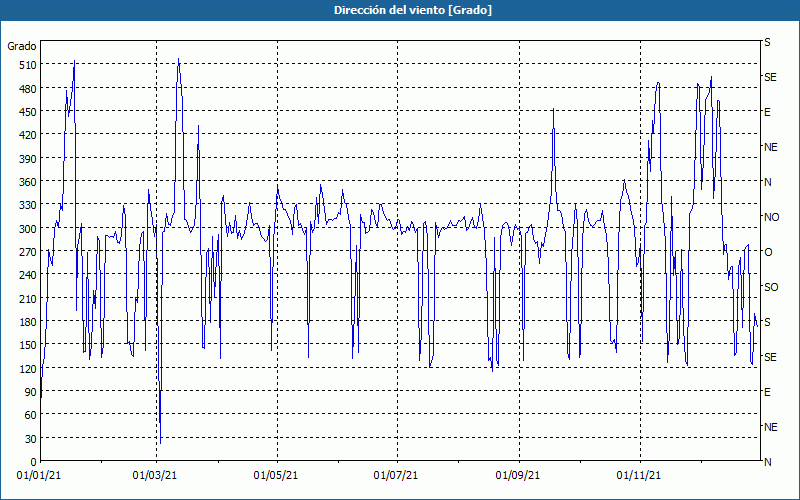Select the 01/11/21 date label
The image size is (800, 500).
pos(638,476)
